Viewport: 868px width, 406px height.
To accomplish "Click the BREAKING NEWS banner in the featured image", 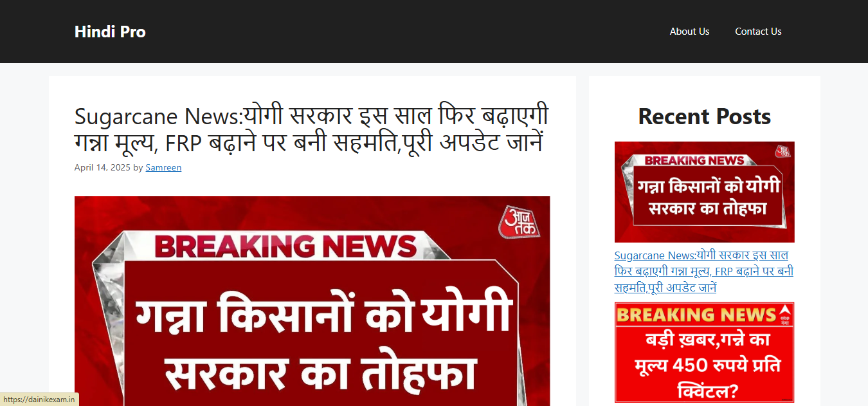I will [286, 246].
